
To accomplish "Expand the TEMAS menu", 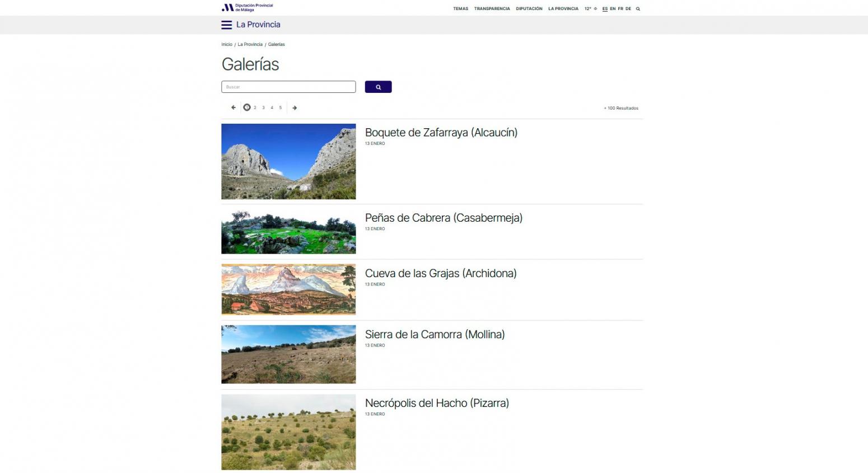I will [x=460, y=9].
